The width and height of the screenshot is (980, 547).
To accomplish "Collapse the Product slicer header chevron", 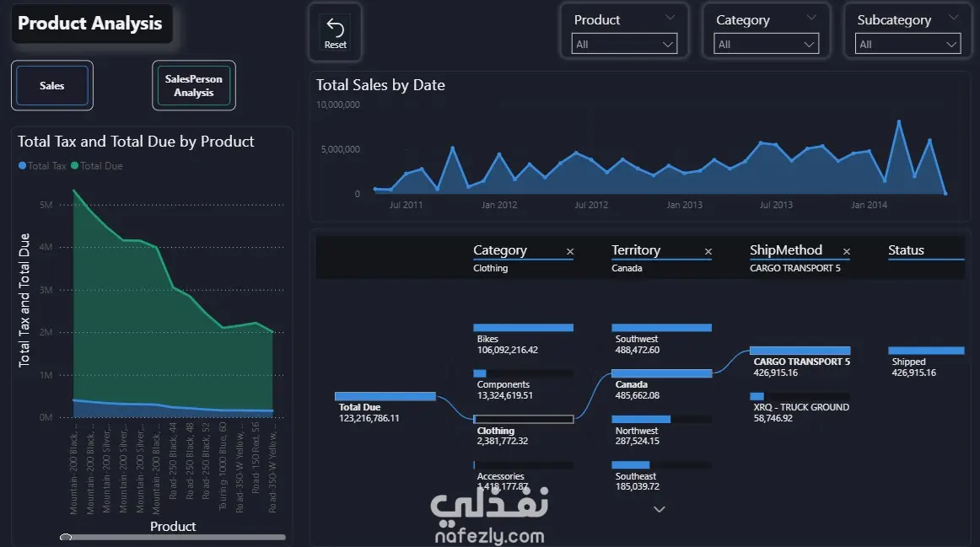I will click(670, 18).
